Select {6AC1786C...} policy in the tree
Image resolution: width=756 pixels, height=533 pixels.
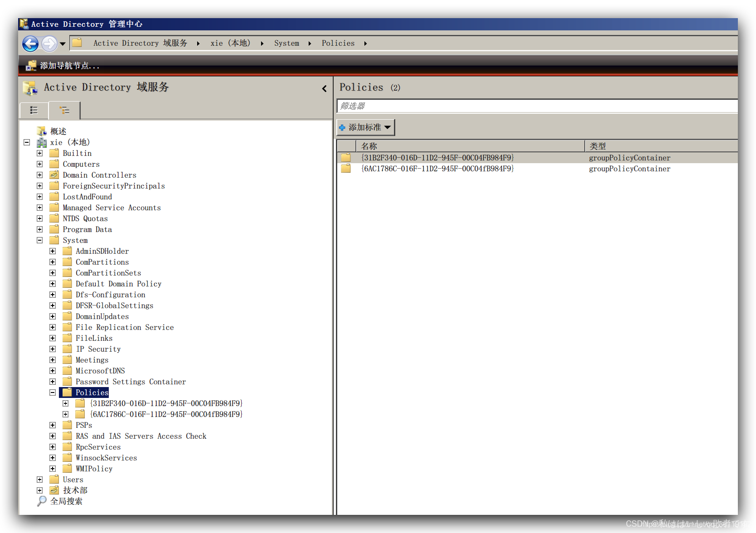[166, 414]
